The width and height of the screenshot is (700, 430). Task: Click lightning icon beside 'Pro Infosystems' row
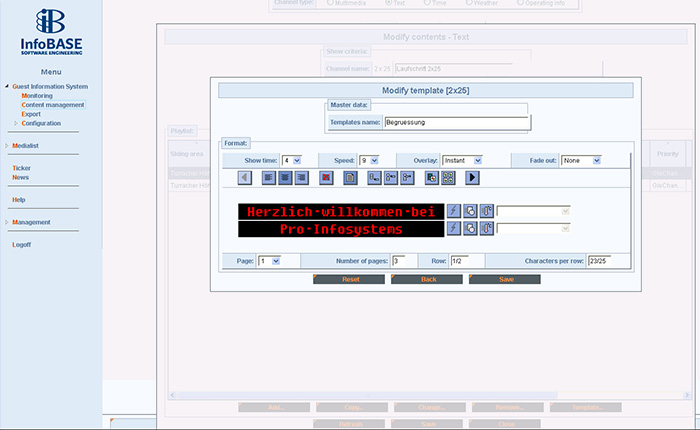[454, 228]
